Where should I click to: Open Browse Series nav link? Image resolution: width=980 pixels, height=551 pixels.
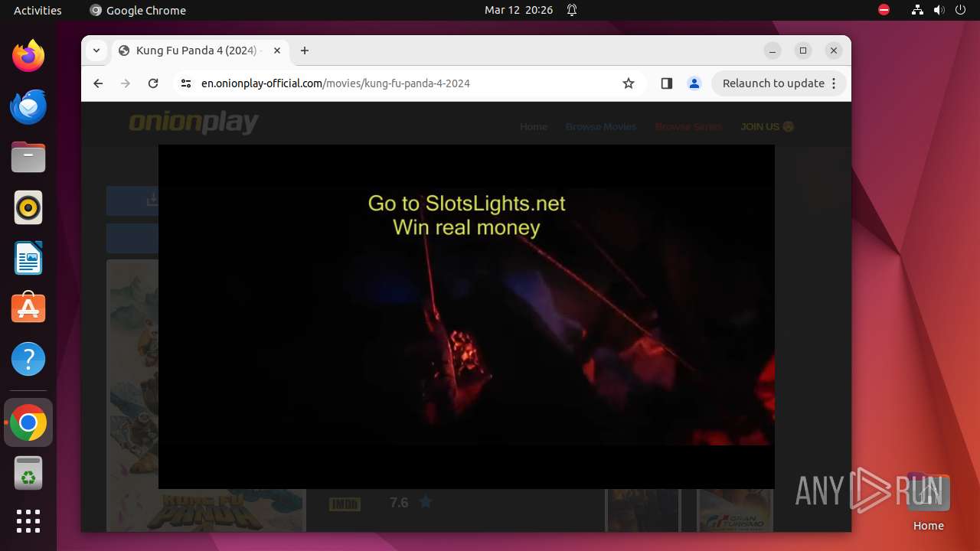point(688,126)
